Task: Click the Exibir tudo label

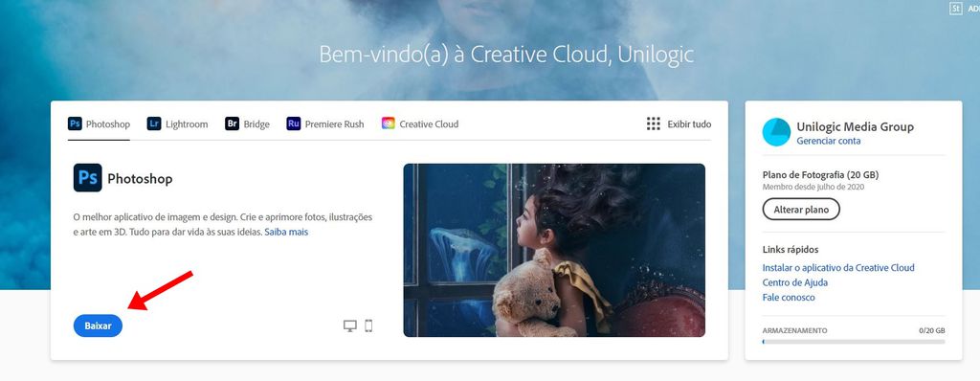Action: [x=689, y=123]
